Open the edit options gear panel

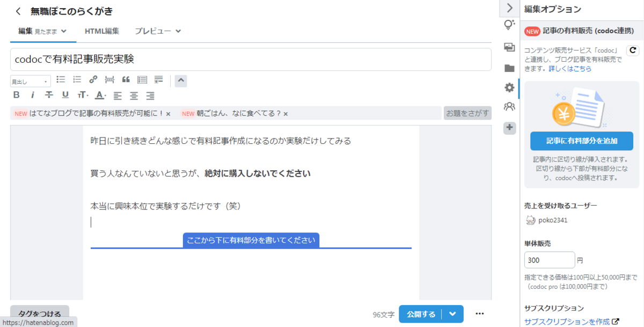(509, 88)
